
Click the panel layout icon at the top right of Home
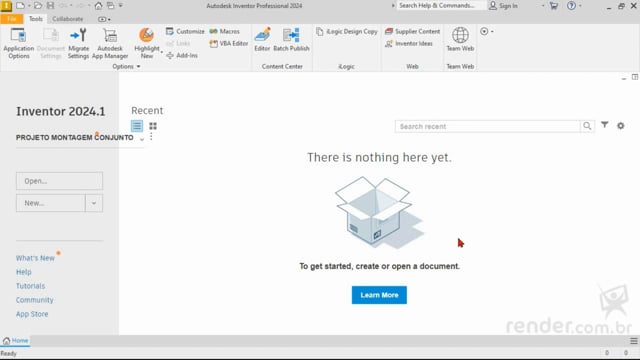[x=635, y=77]
